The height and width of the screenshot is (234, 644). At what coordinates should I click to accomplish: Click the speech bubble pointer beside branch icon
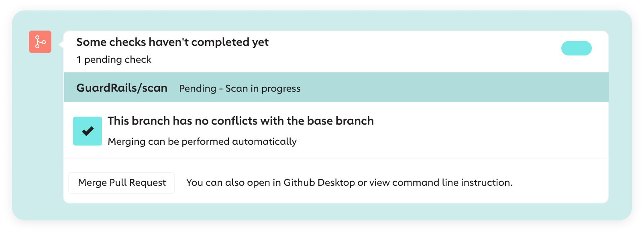61,44
